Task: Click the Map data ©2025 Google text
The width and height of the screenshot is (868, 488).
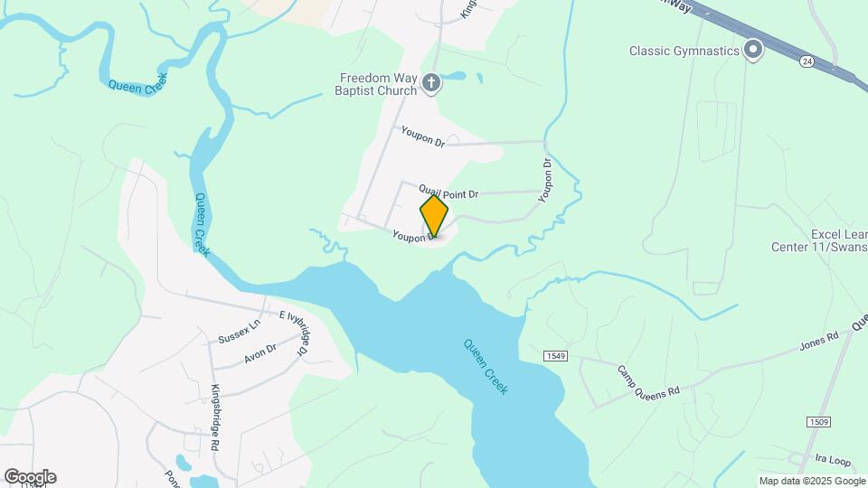Action: (812, 482)
